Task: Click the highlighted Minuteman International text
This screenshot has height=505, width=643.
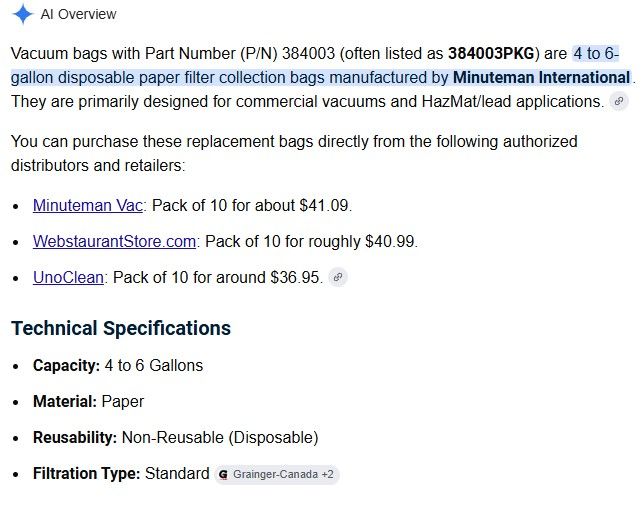Action: tap(541, 78)
